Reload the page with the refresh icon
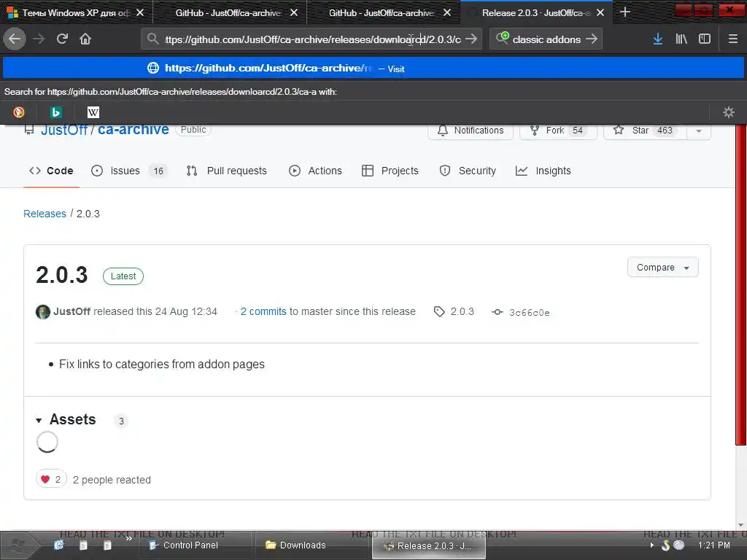Screen dimensions: 747x560 [x=62, y=39]
